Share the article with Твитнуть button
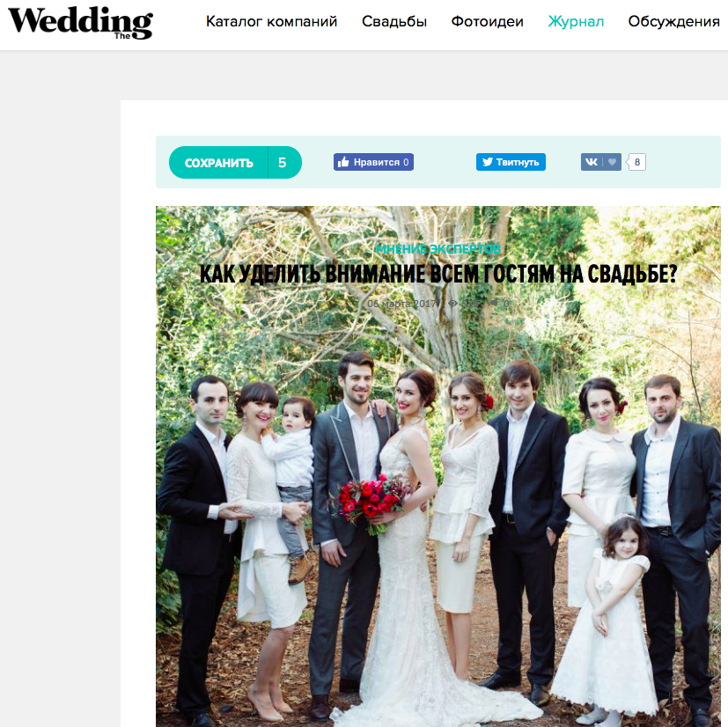The height and width of the screenshot is (727, 728). (x=511, y=162)
